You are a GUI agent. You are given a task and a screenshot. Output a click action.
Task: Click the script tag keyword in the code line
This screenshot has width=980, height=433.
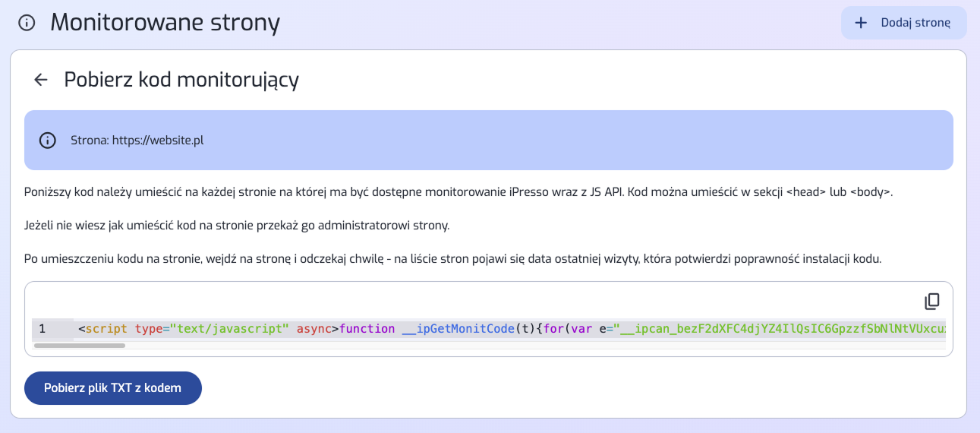pyautogui.click(x=106, y=329)
